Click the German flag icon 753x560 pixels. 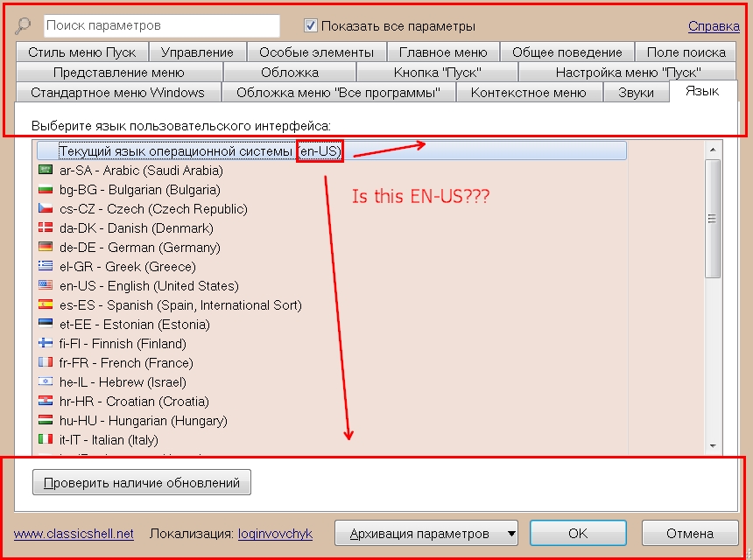46,248
